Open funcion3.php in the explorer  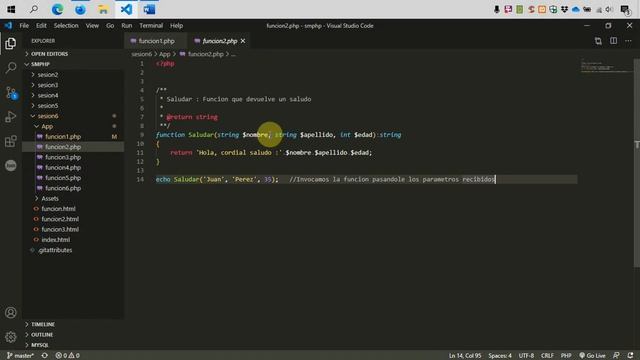coord(73,157)
